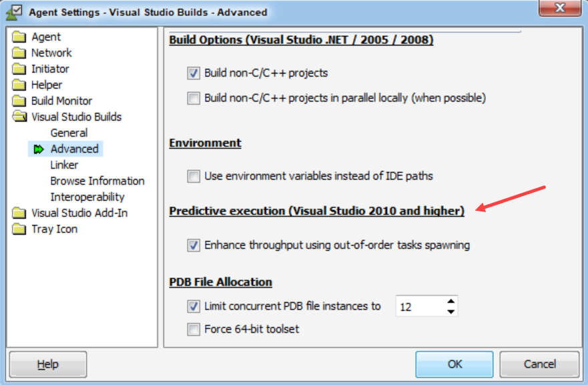Click the Initiator folder icon
Image resolution: width=588 pixels, height=385 pixels.
(19, 69)
